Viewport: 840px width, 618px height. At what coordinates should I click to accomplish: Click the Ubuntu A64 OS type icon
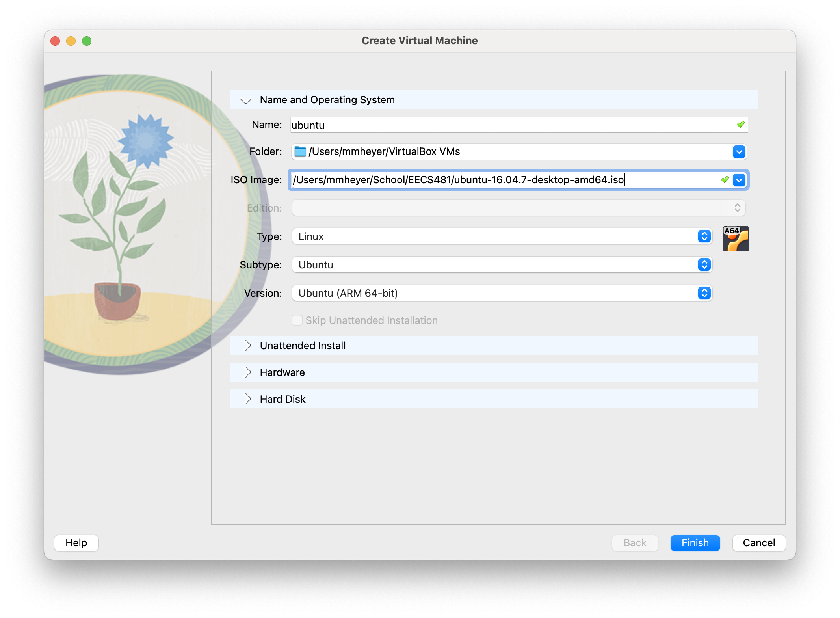(735, 238)
